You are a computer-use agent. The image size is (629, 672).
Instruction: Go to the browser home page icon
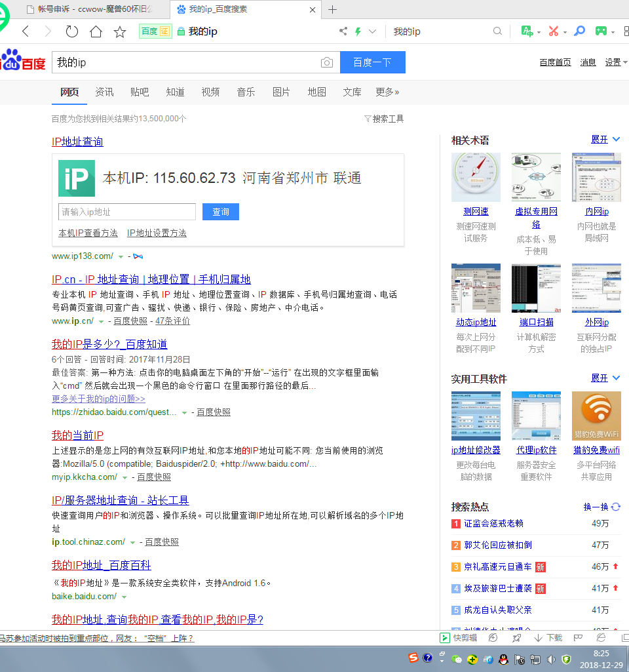96,31
